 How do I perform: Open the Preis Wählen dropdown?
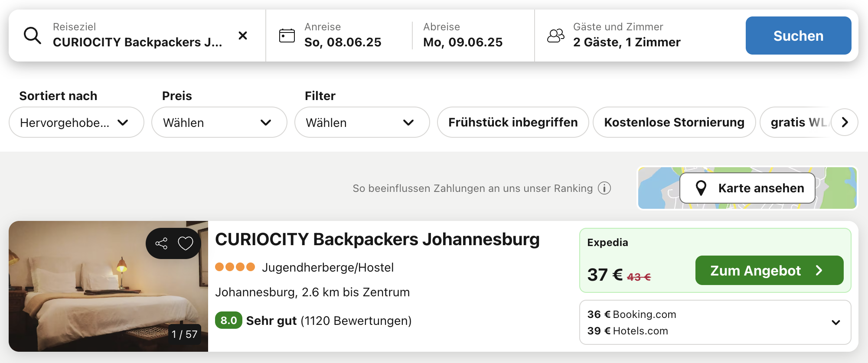(x=219, y=122)
